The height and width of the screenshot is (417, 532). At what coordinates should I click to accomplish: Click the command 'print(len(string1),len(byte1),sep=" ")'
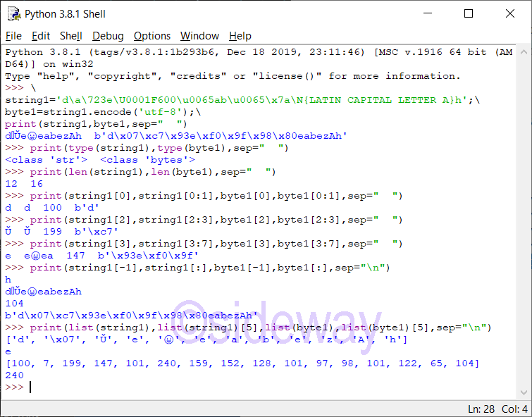tap(153, 172)
